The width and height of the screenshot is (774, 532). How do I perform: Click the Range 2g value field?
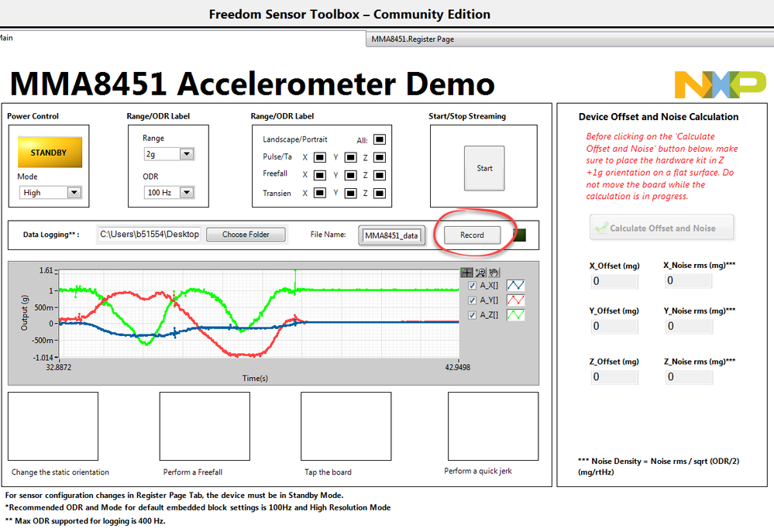pos(162,154)
